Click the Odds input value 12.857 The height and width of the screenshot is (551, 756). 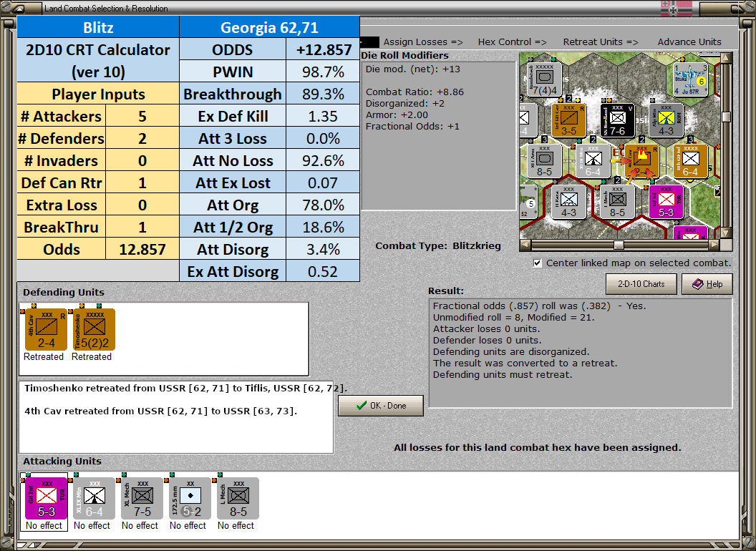142,249
